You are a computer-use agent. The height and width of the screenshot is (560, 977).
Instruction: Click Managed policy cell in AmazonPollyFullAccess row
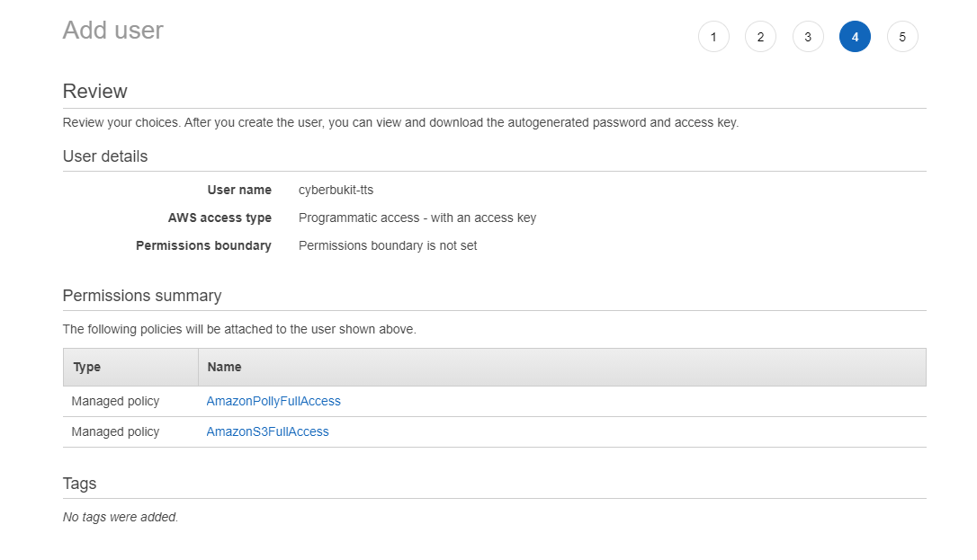115,401
